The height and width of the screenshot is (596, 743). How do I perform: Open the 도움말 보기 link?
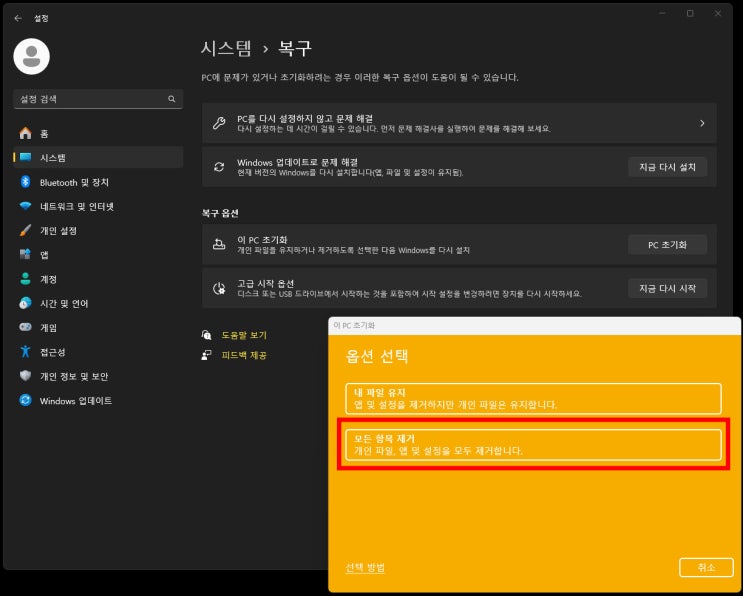244,335
